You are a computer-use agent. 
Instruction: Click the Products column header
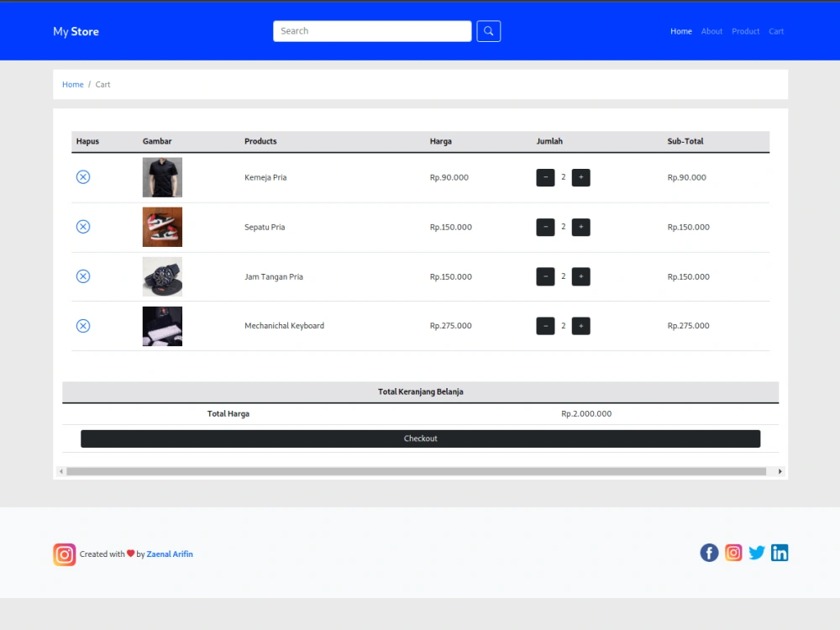(260, 141)
